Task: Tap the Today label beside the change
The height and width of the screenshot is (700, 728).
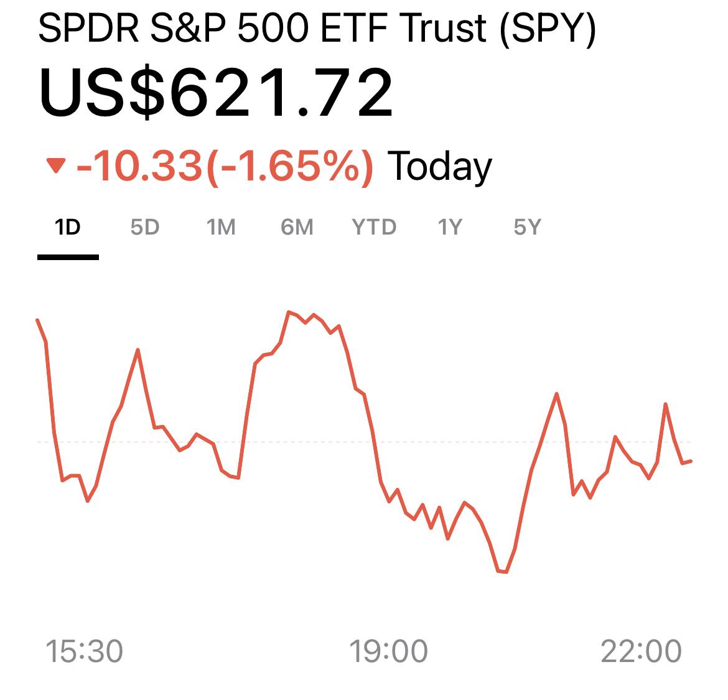Action: 439,166
